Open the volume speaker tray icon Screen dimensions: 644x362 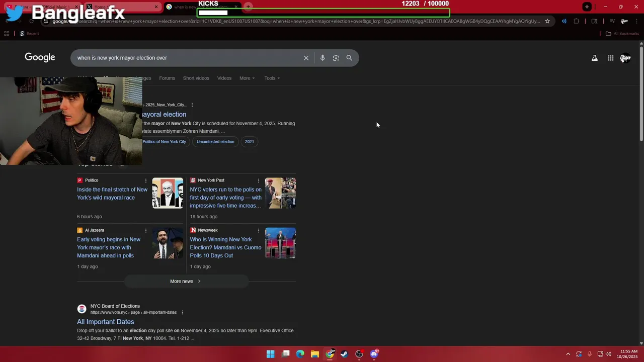tap(608, 354)
